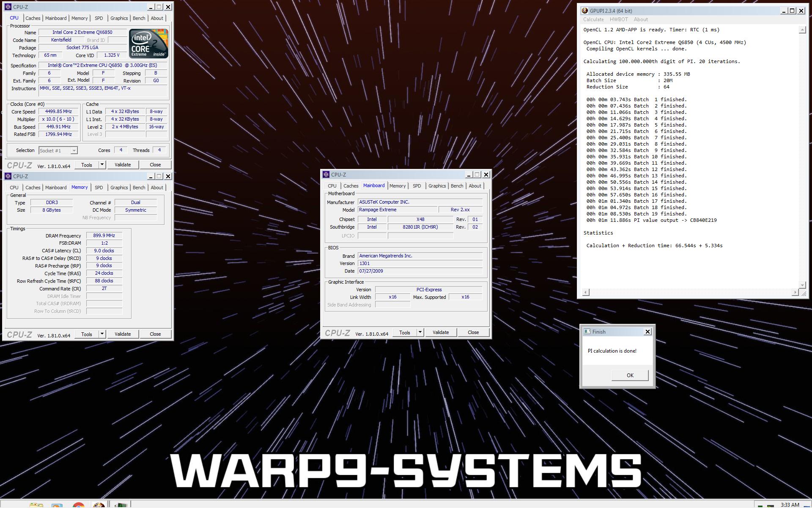Click the FSB:DRAM value '1:2'

104,243
